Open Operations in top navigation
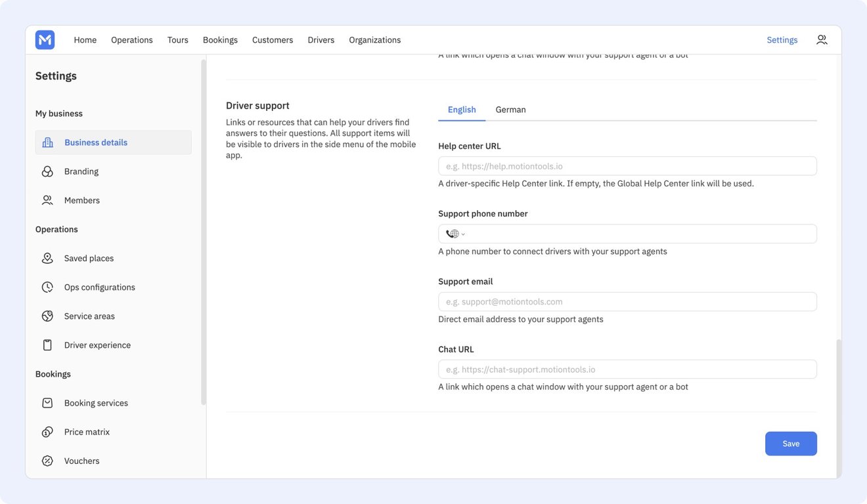867x504 pixels. [x=132, y=40]
